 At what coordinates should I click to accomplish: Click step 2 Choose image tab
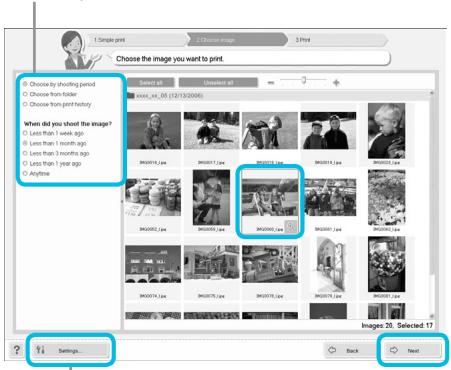237,40
